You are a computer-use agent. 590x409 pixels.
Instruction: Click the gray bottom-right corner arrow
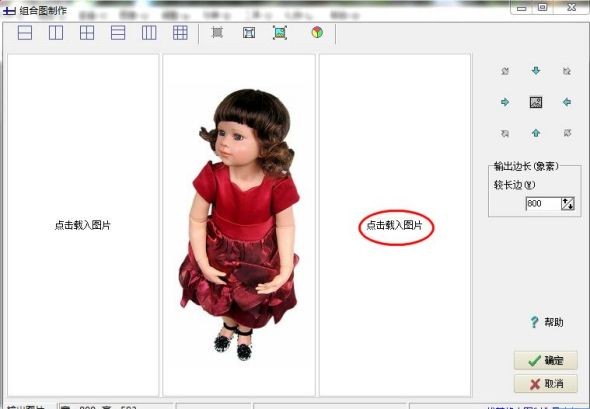567,133
